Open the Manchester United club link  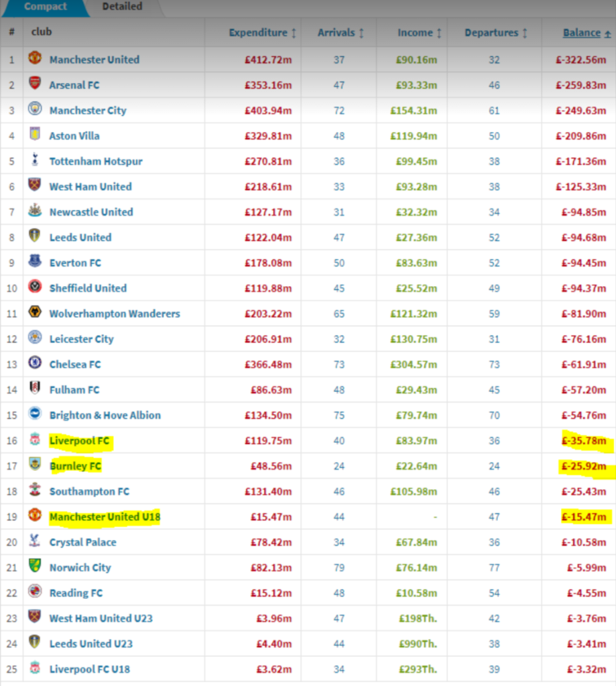(x=95, y=60)
